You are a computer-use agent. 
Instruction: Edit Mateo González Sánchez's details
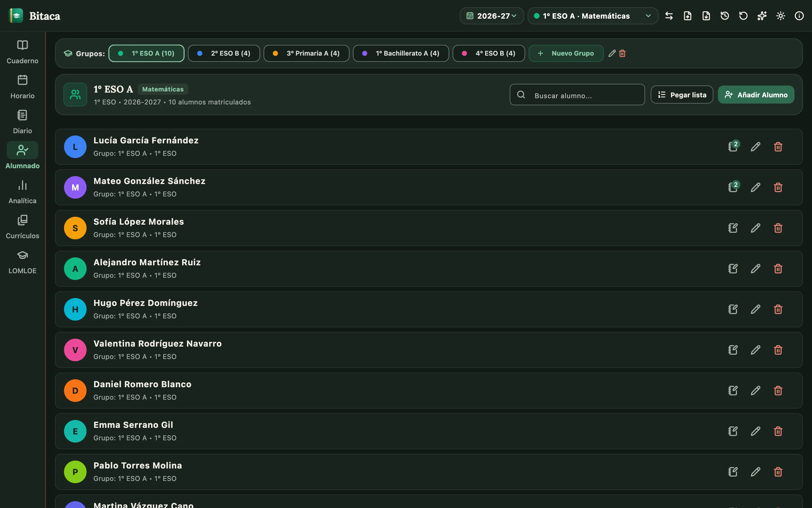pyautogui.click(x=755, y=187)
